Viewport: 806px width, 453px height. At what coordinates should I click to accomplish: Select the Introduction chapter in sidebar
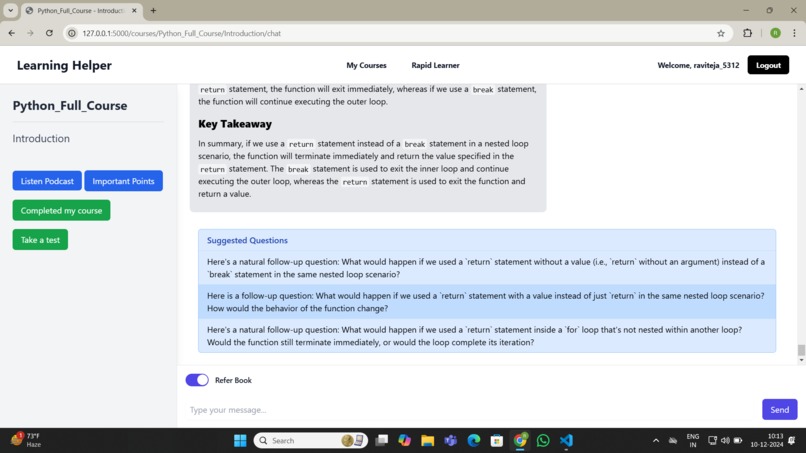pyautogui.click(x=41, y=138)
